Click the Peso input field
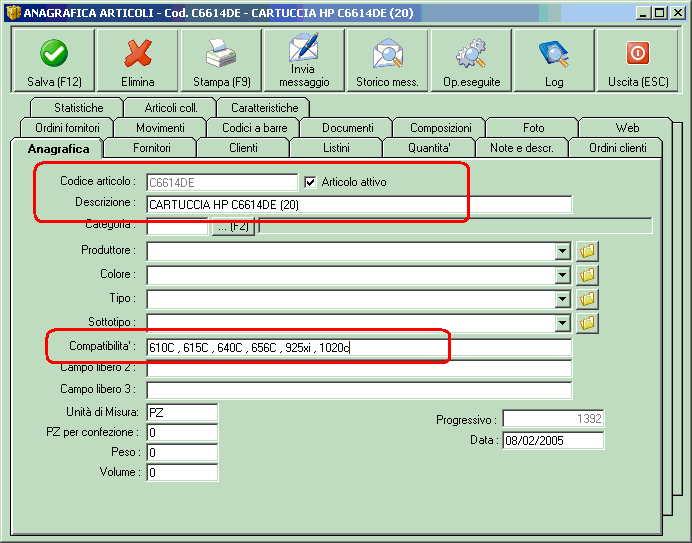This screenshot has width=692, height=543. pos(182,452)
